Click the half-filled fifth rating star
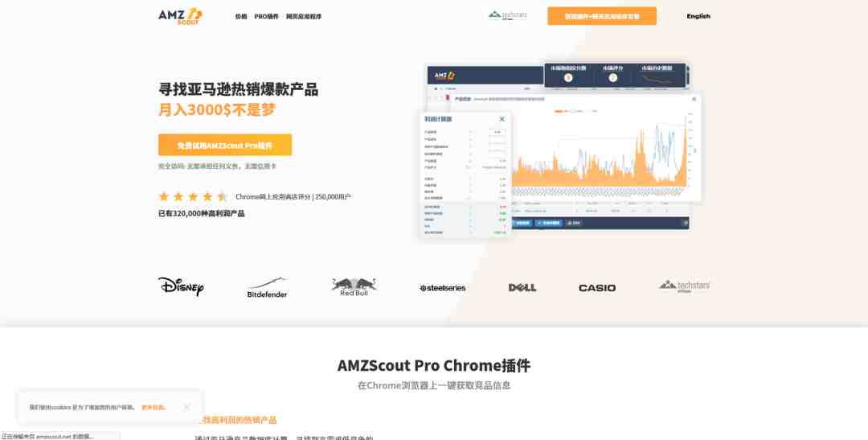 pos(222,196)
